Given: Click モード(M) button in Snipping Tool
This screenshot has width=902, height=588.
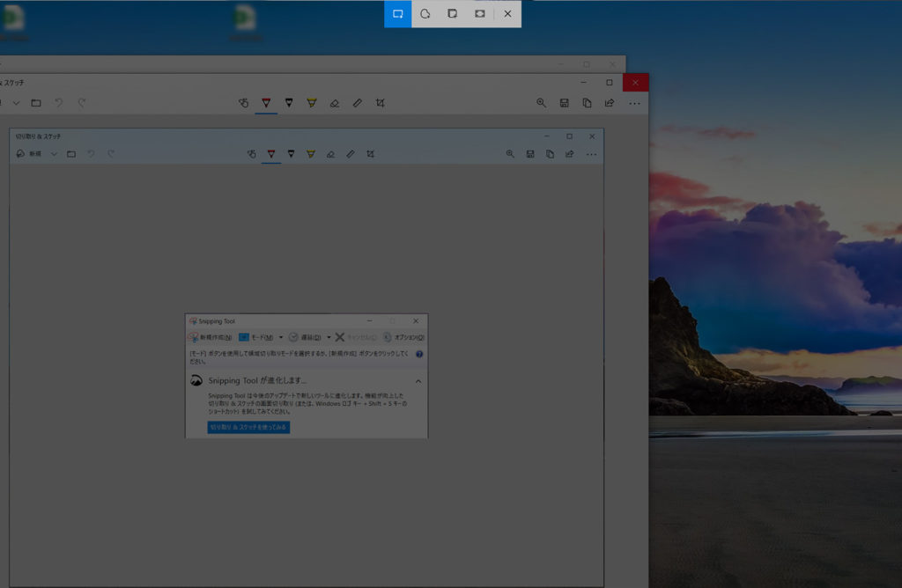Looking at the screenshot, I should pyautogui.click(x=256, y=337).
